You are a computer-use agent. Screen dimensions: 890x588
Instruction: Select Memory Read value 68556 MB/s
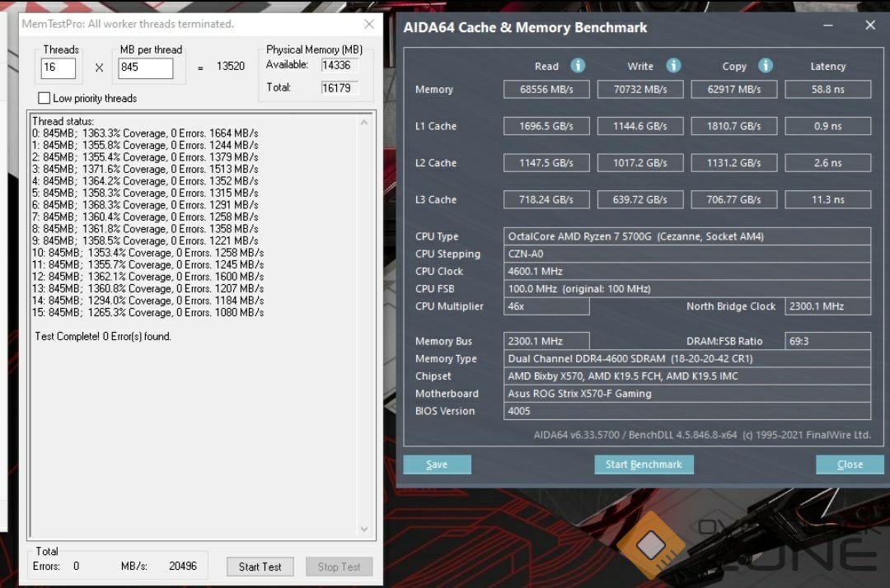pos(546,90)
